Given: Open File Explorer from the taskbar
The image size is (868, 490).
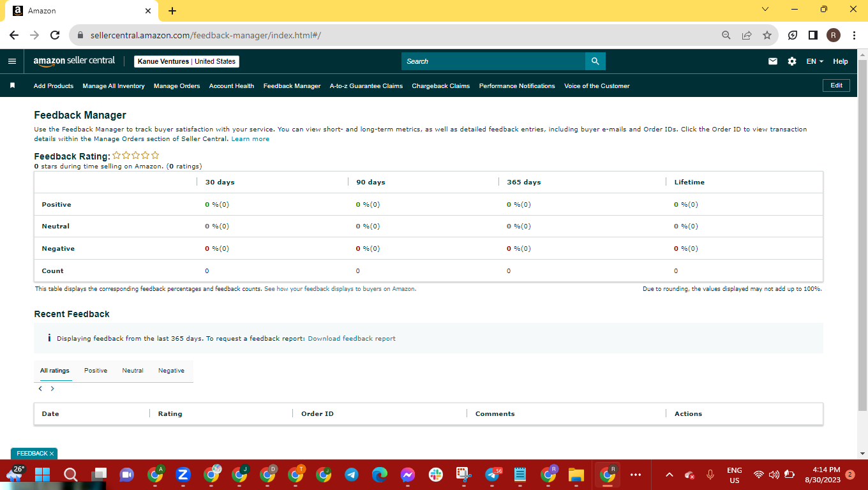Looking at the screenshot, I should click(576, 475).
